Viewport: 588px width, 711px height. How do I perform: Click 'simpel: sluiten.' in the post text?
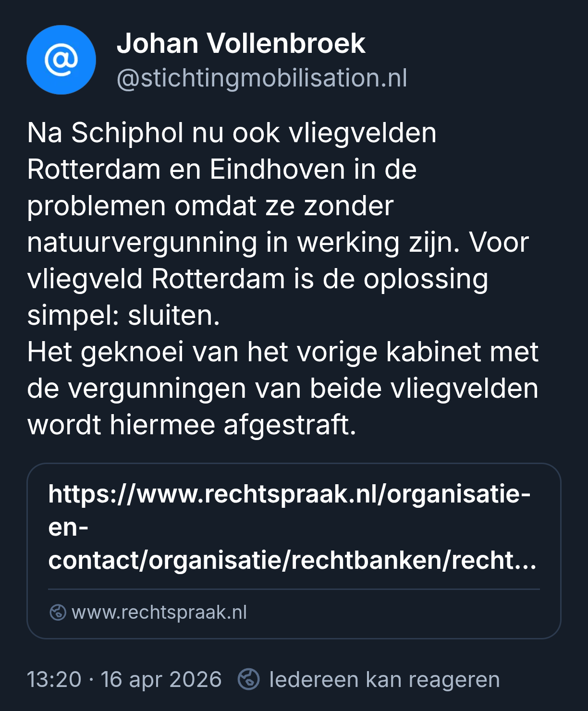(x=123, y=316)
